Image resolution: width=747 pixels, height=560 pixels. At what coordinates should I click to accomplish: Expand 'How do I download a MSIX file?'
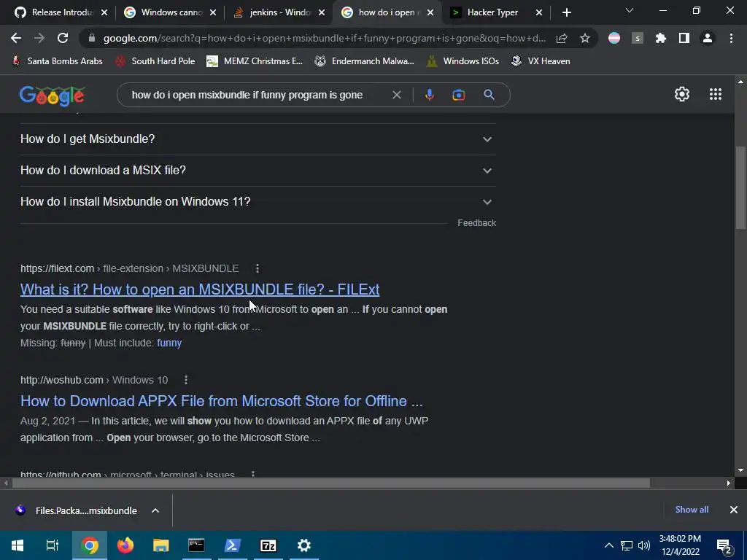pos(258,171)
